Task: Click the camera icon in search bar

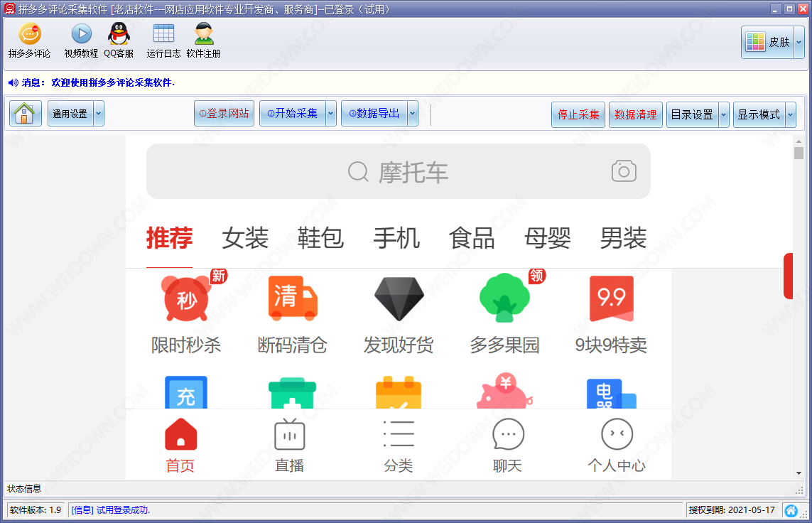Action: point(624,171)
